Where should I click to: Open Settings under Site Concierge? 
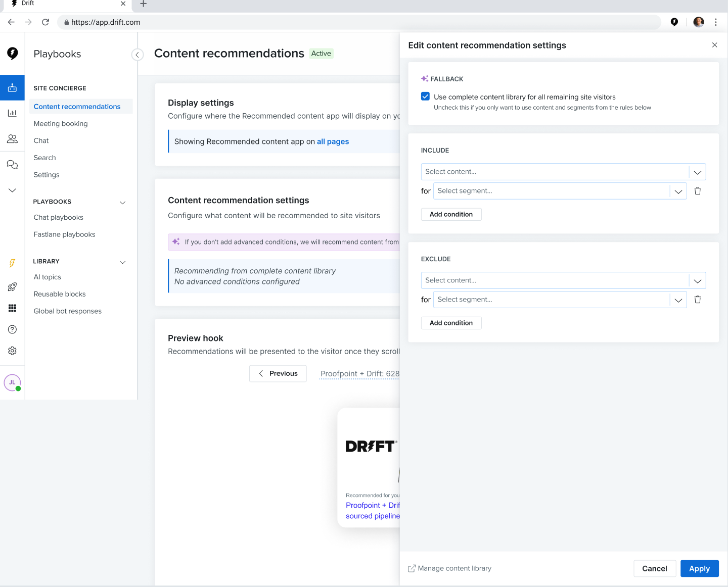click(x=47, y=175)
